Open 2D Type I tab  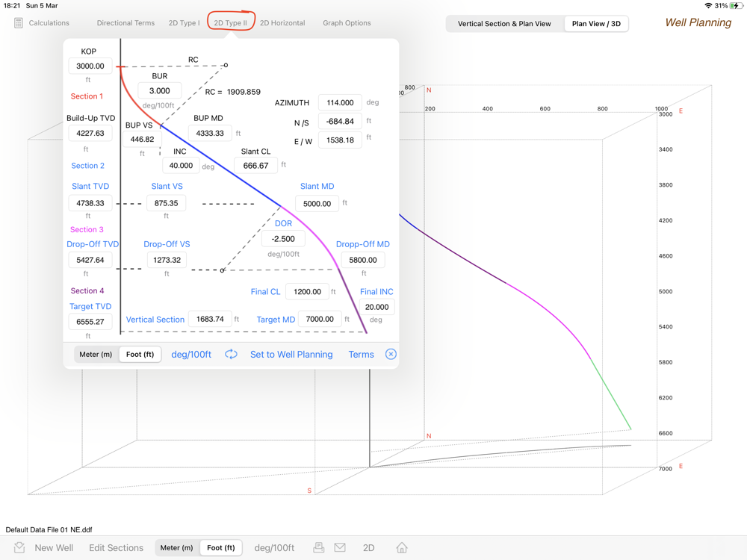coord(184,23)
